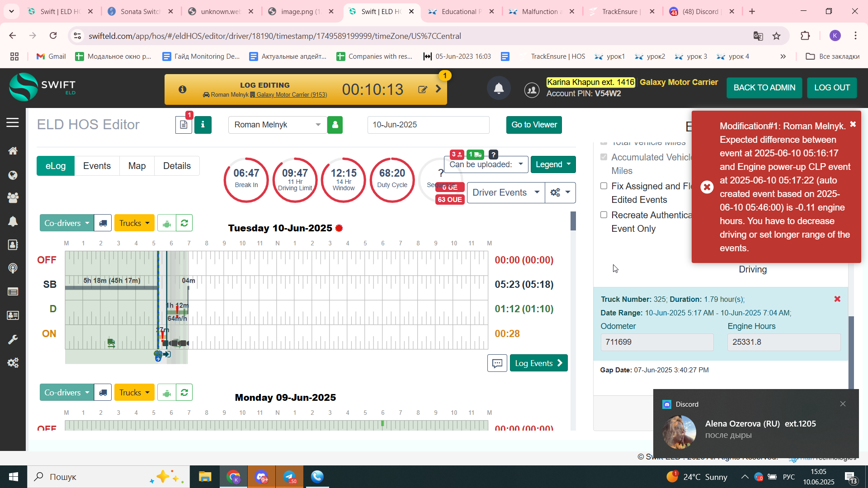Open the home icon in sidebar
Viewport: 868px width, 488px height.
(13, 151)
